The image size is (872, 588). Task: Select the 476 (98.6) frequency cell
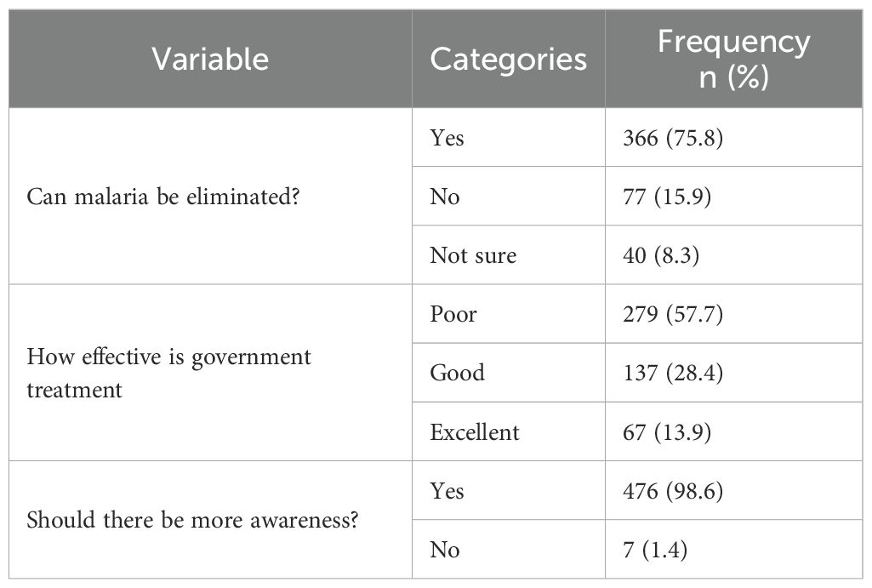673,491
